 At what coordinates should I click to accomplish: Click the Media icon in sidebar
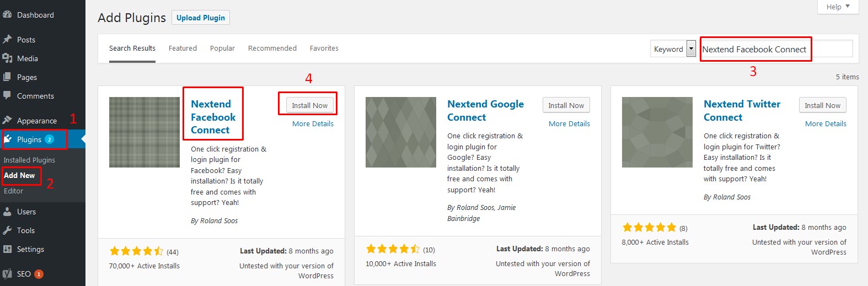pyautogui.click(x=7, y=58)
